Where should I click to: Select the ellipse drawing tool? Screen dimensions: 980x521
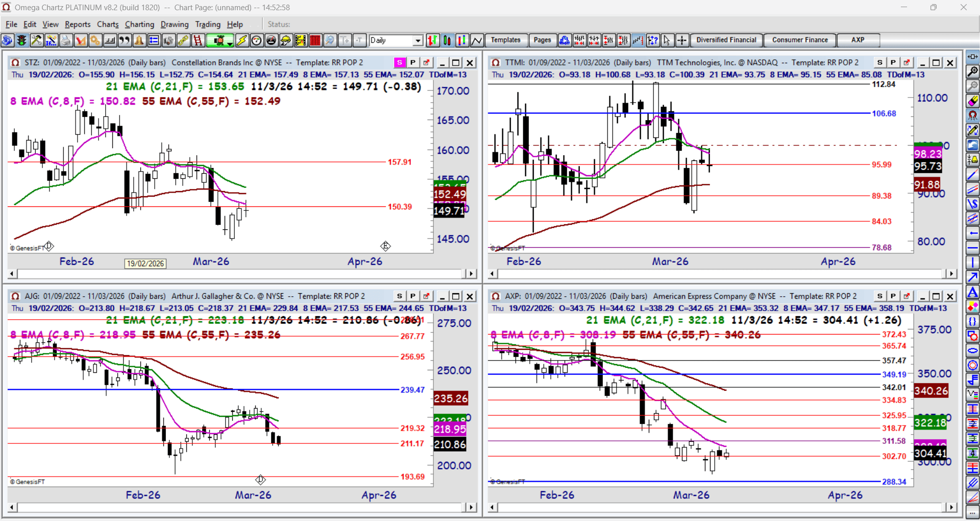pyautogui.click(x=973, y=351)
